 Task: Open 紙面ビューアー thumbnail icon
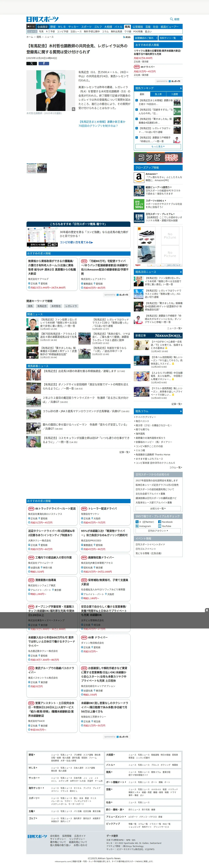coord(139,191)
